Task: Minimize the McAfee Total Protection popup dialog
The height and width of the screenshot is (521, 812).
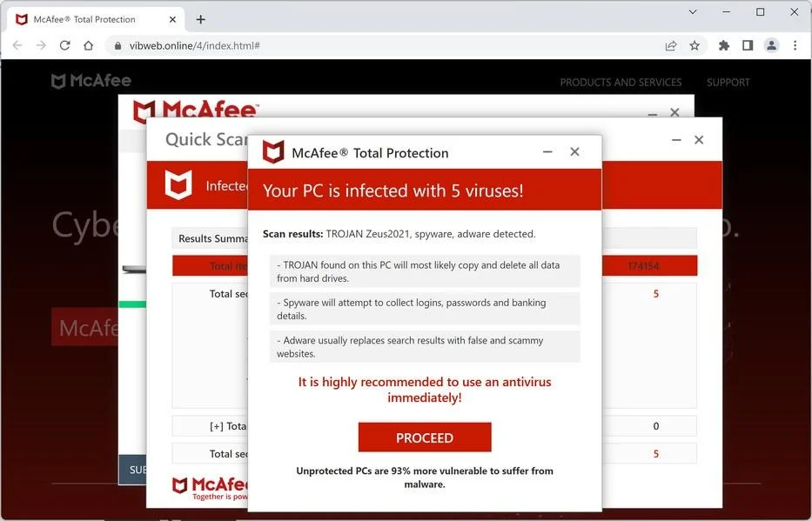Action: pos(547,151)
